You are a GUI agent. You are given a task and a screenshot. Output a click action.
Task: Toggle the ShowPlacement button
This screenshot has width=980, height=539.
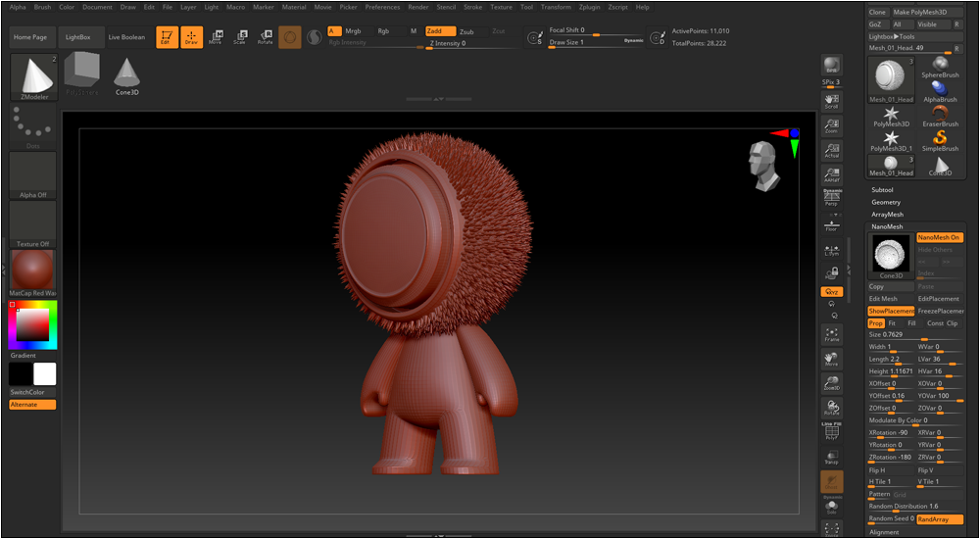[890, 311]
